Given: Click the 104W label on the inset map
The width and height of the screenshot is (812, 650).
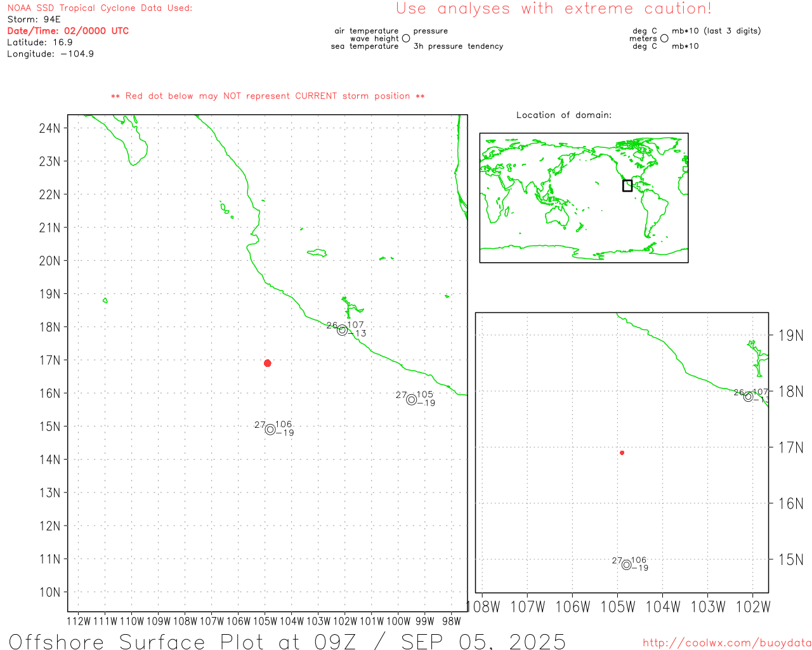Looking at the screenshot, I should tap(663, 607).
